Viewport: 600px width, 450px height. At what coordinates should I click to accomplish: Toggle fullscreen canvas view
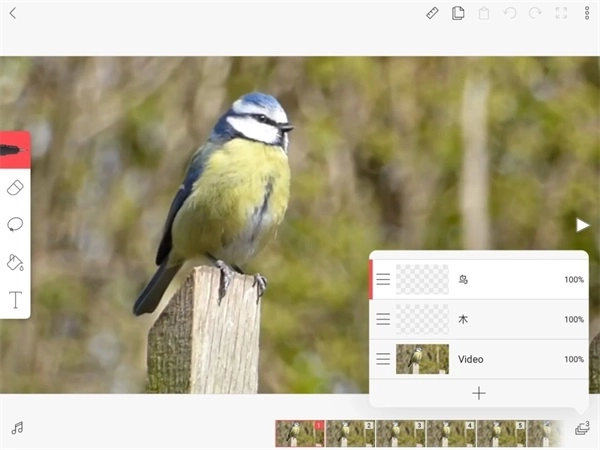click(x=561, y=13)
